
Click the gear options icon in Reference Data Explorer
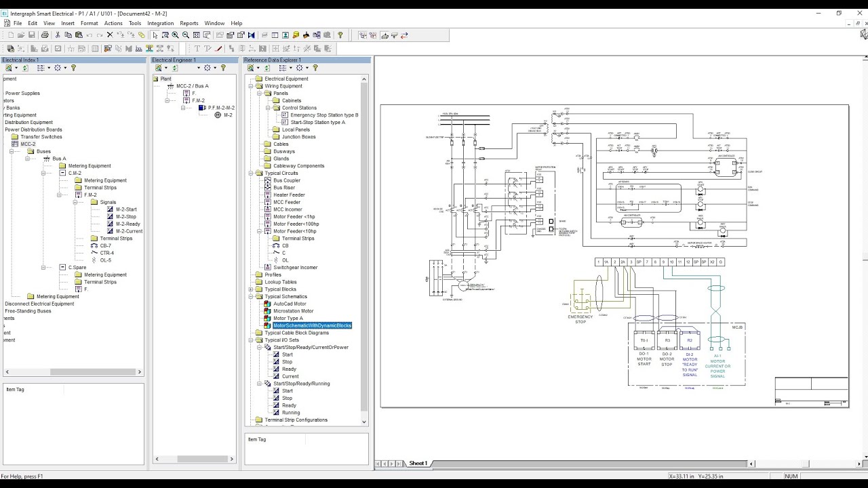click(x=299, y=68)
